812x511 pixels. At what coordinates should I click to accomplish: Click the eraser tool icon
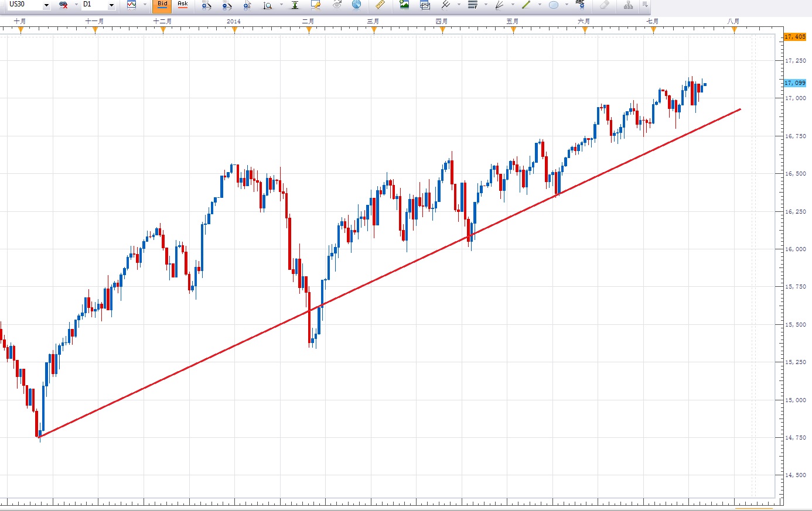tap(605, 5)
